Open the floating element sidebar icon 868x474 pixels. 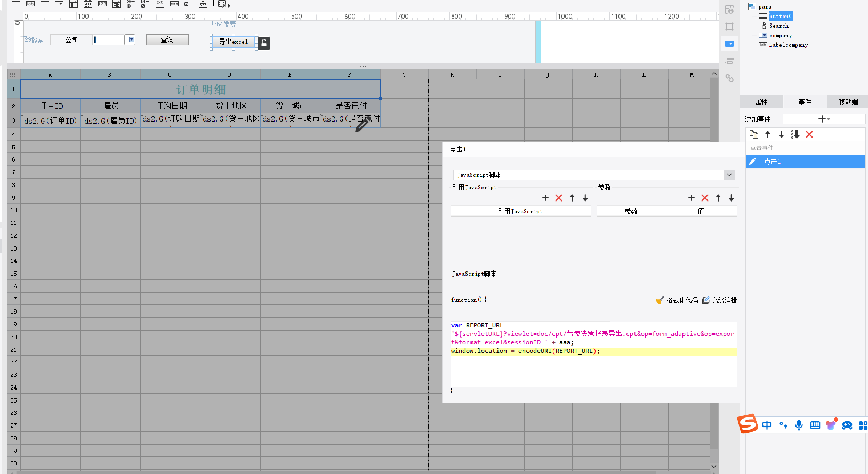coord(729,27)
